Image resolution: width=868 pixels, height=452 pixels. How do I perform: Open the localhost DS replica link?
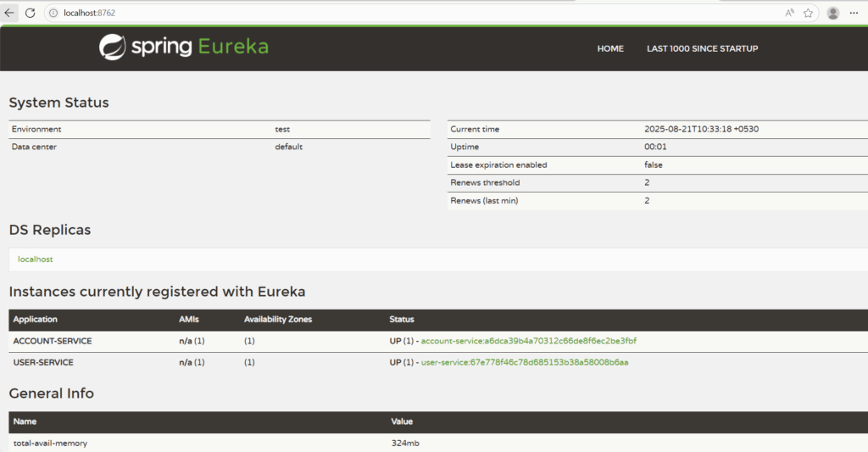(36, 259)
